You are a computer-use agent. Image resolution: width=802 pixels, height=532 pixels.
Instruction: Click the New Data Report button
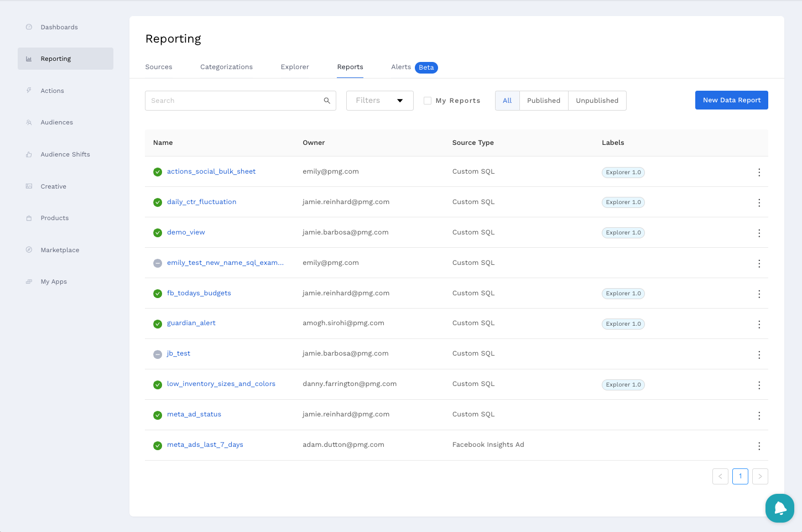pyautogui.click(x=731, y=100)
